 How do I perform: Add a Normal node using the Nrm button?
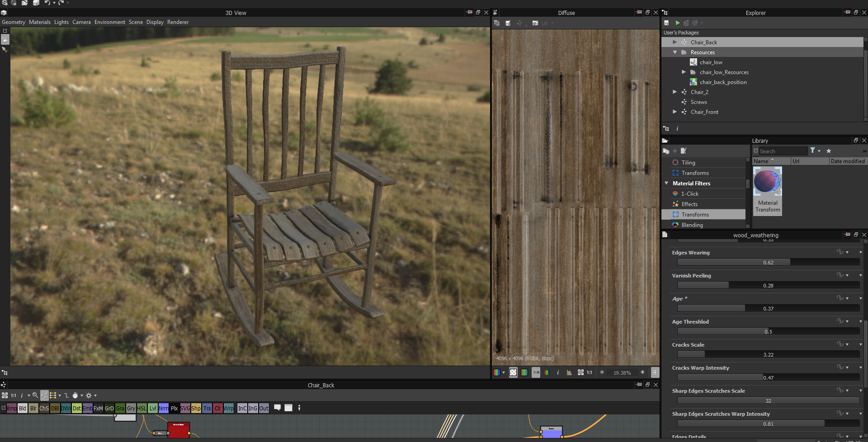tap(163, 408)
